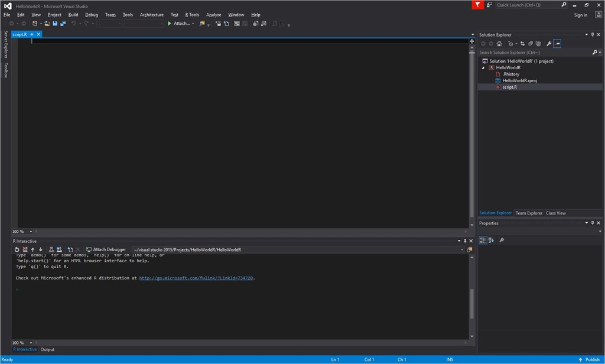Click the R Interactive vertical scrollbar
Viewport: 605px width, 364px height.
coord(471,304)
